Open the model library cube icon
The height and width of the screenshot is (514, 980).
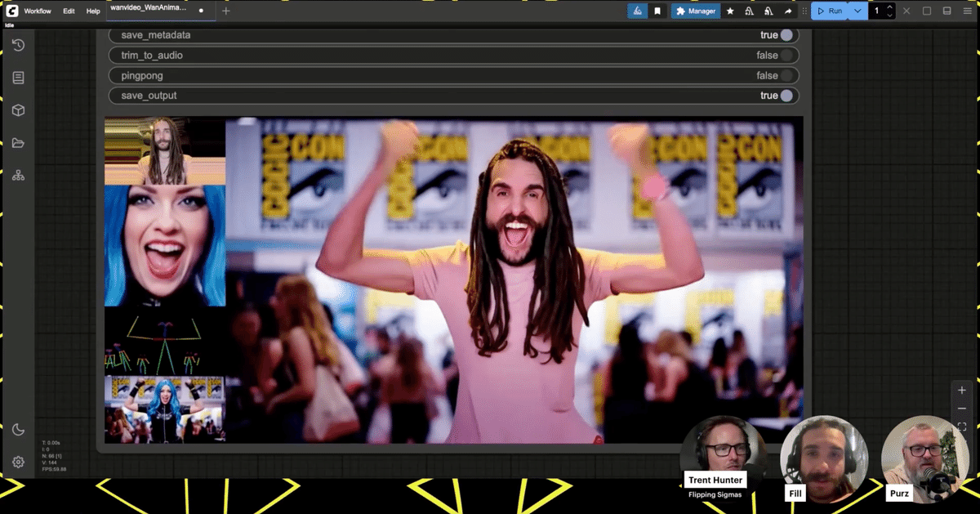pyautogui.click(x=18, y=110)
